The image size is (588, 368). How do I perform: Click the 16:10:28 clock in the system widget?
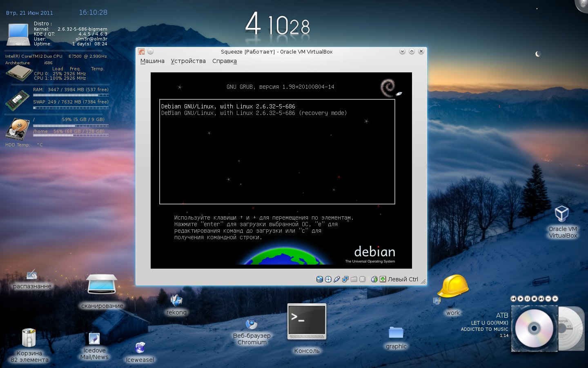tap(93, 12)
